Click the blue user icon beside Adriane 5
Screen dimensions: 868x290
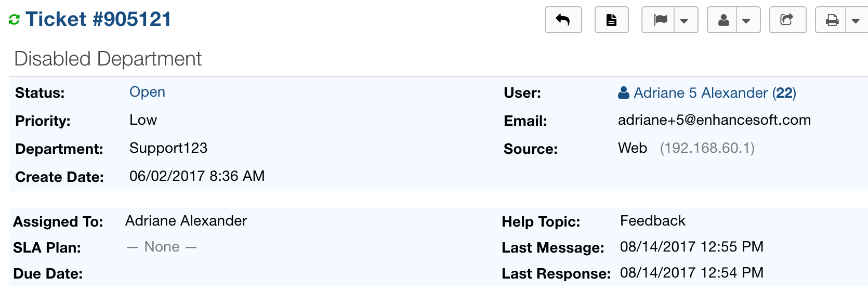[624, 93]
